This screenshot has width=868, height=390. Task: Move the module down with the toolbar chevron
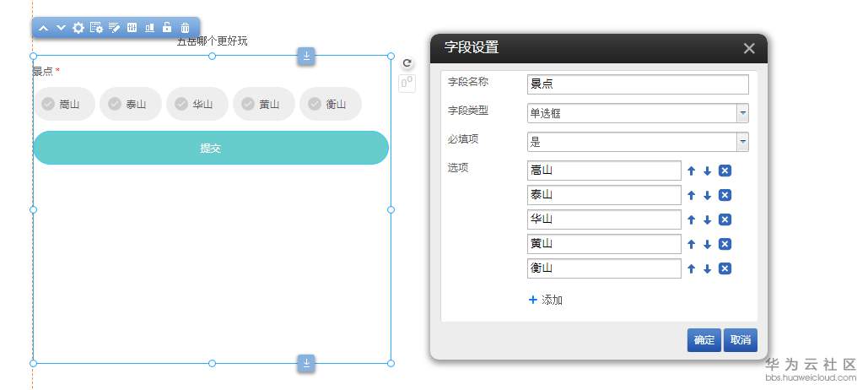point(61,28)
